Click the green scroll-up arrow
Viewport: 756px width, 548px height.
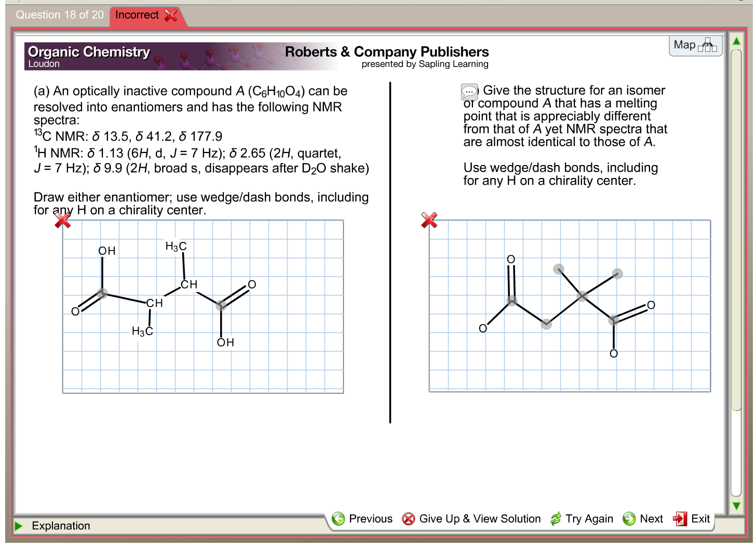[x=736, y=41]
